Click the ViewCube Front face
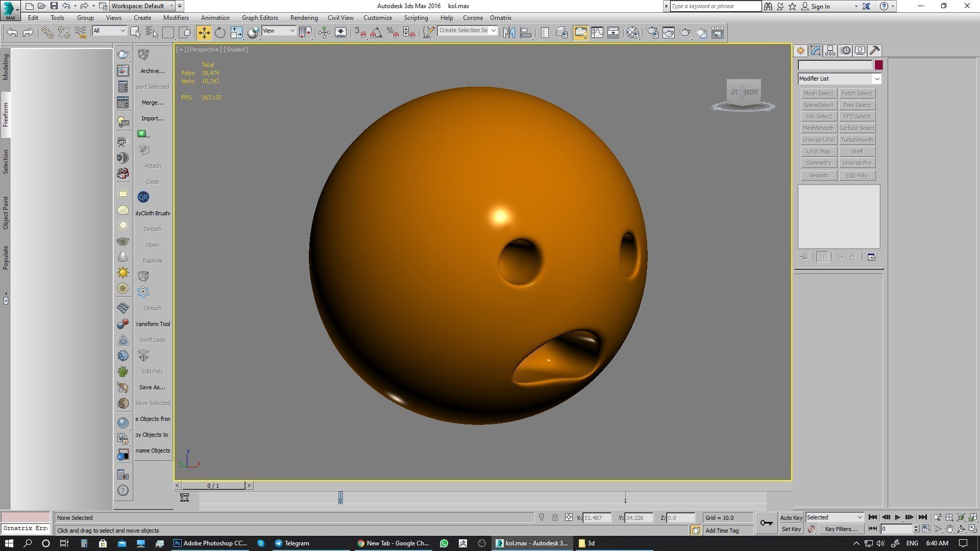The image size is (980, 551). pos(751,92)
